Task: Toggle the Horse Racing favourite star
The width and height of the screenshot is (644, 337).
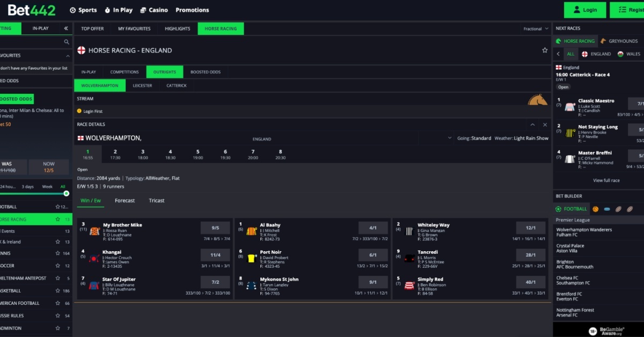Action: 57,219
